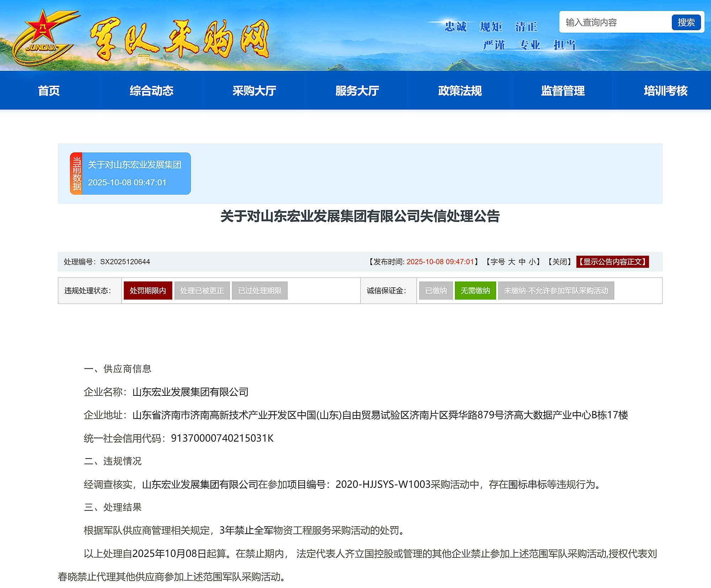Select 监督管理 in navigation bar
711x588 pixels.
562,91
